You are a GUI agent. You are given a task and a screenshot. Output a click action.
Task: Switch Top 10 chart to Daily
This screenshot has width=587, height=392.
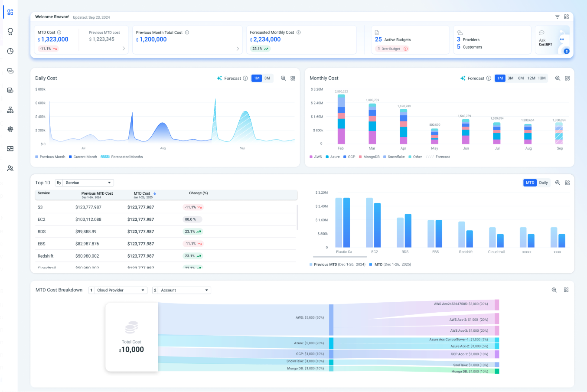(543, 183)
